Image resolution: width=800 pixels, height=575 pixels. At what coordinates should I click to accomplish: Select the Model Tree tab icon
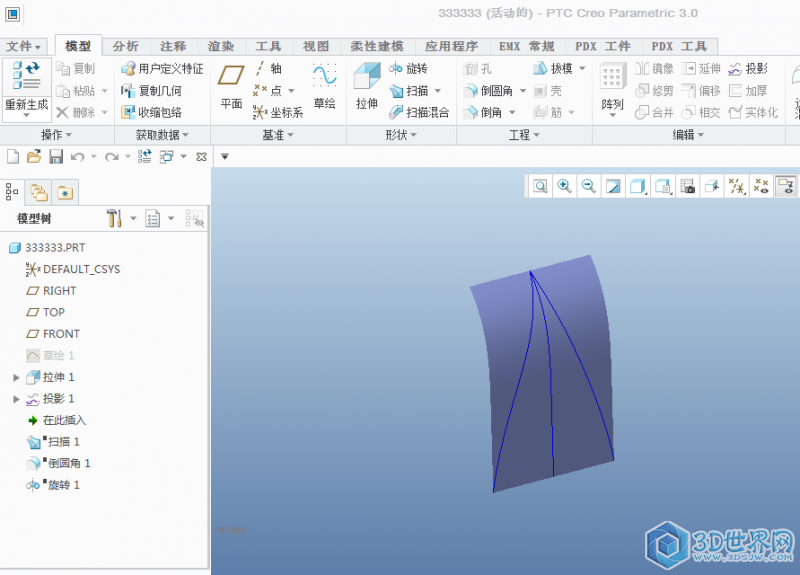pyautogui.click(x=12, y=192)
